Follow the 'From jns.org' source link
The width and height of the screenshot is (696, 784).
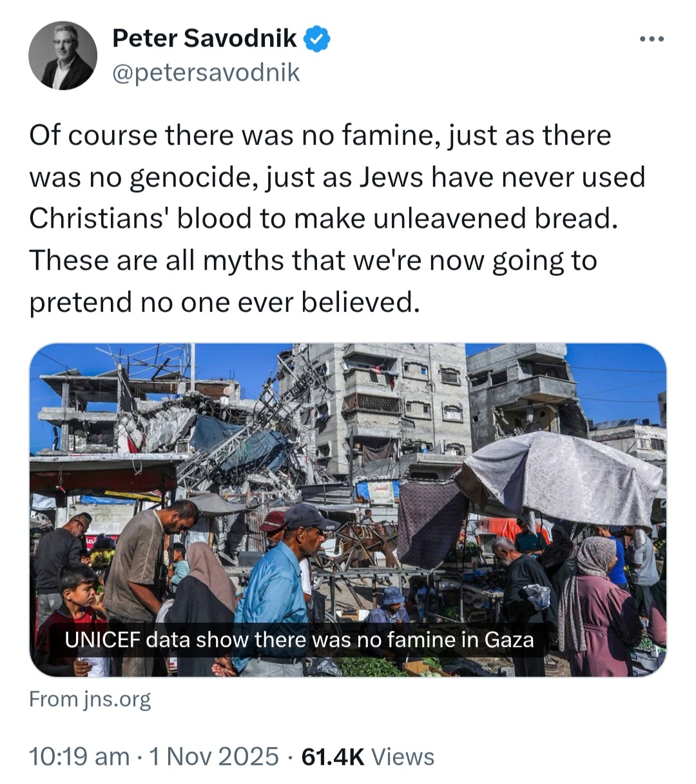click(x=90, y=699)
